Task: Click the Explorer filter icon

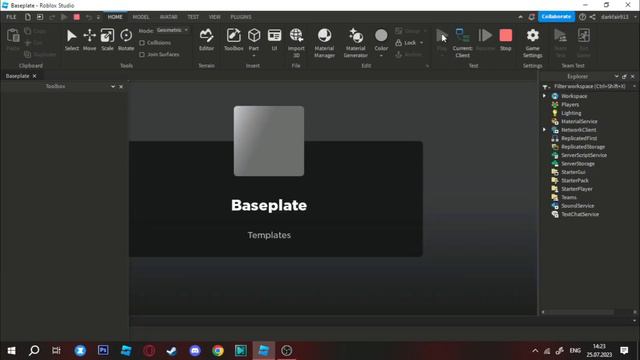Action: [x=545, y=87]
